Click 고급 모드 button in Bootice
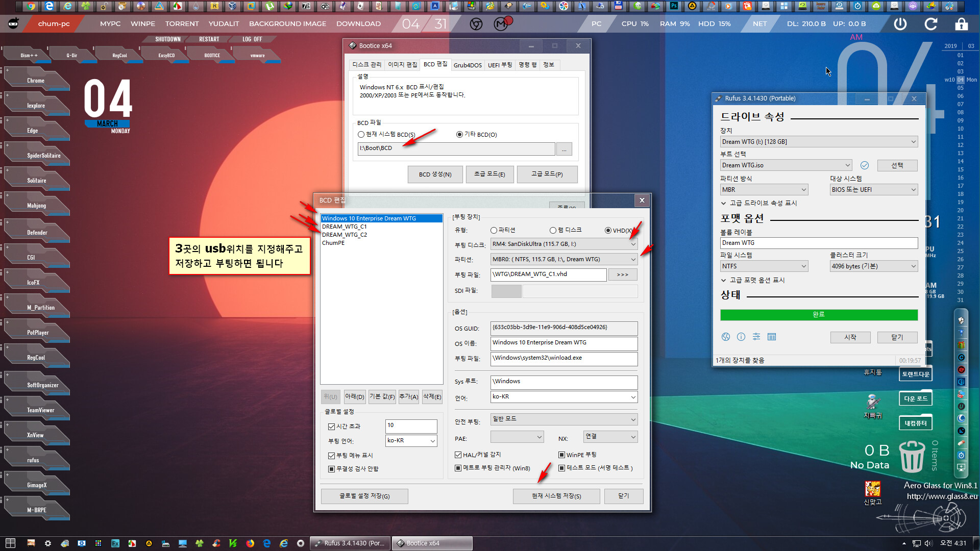 547,174
